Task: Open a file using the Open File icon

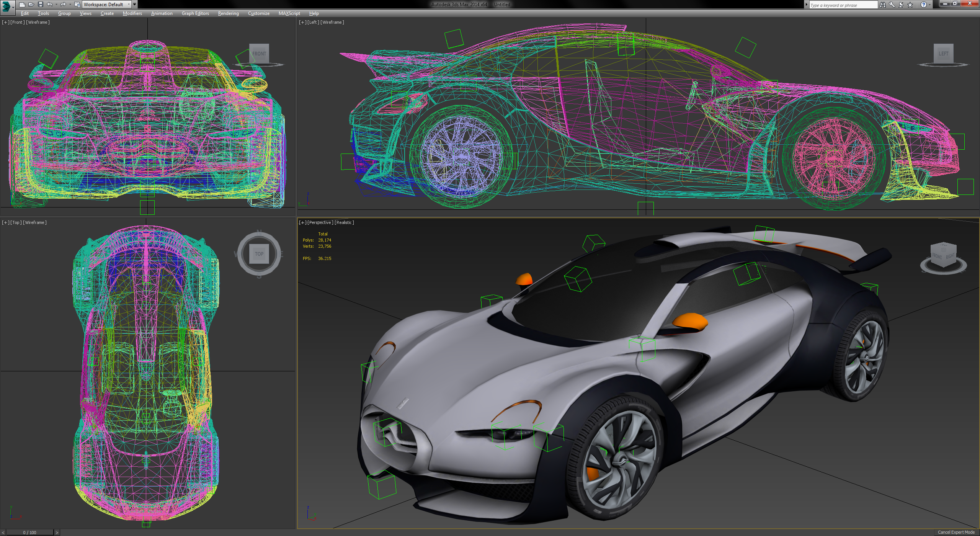Action: 31,5
